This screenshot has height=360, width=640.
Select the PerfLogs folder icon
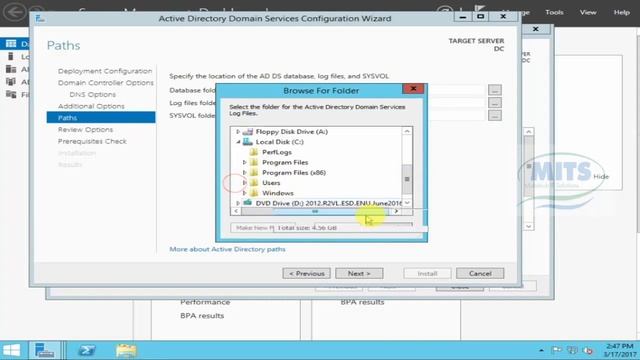[254, 152]
